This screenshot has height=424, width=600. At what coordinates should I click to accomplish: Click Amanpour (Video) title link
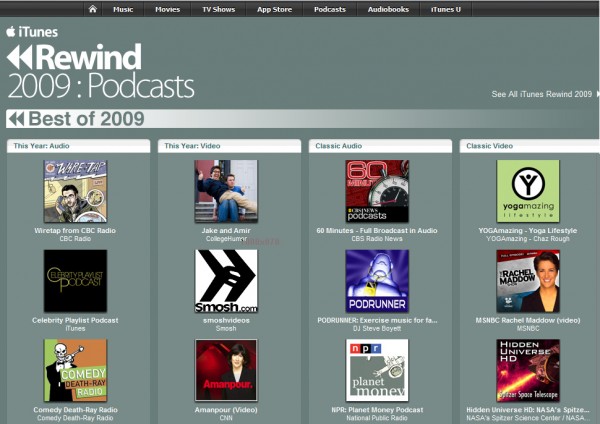pyautogui.click(x=226, y=410)
